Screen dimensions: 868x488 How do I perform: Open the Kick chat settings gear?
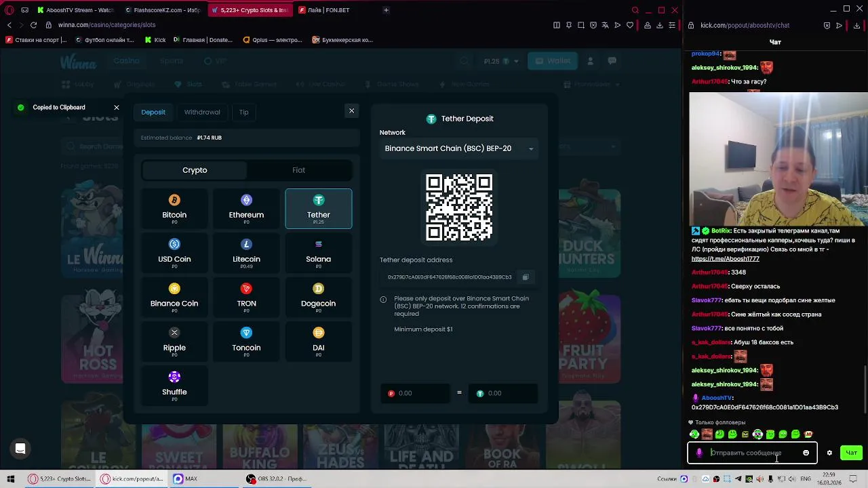pyautogui.click(x=829, y=453)
